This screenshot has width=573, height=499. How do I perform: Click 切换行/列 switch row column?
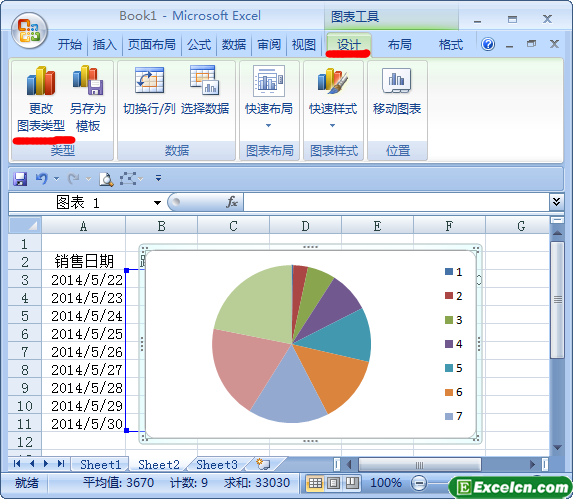tap(149, 91)
